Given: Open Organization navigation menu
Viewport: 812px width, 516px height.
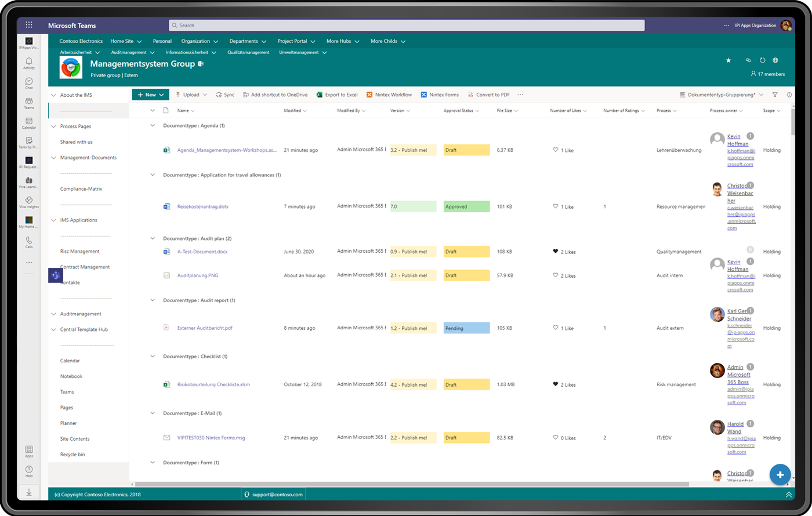Looking at the screenshot, I should 200,41.
